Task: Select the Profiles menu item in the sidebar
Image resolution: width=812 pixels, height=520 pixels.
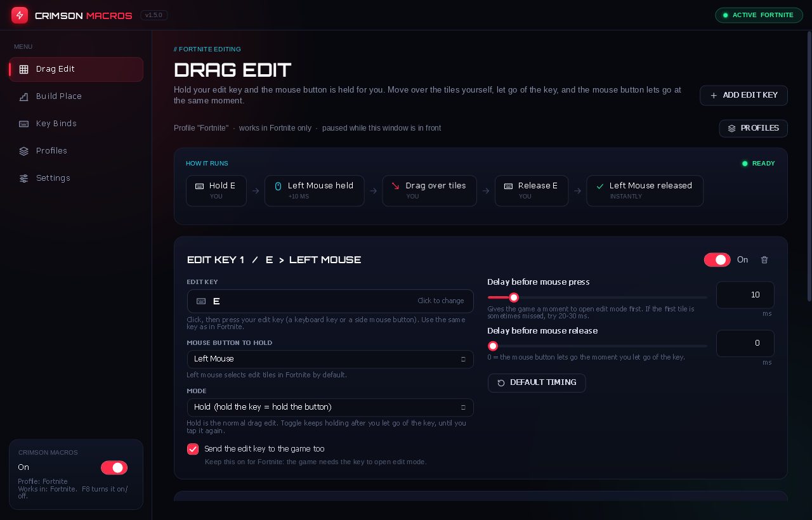Action: [76, 151]
